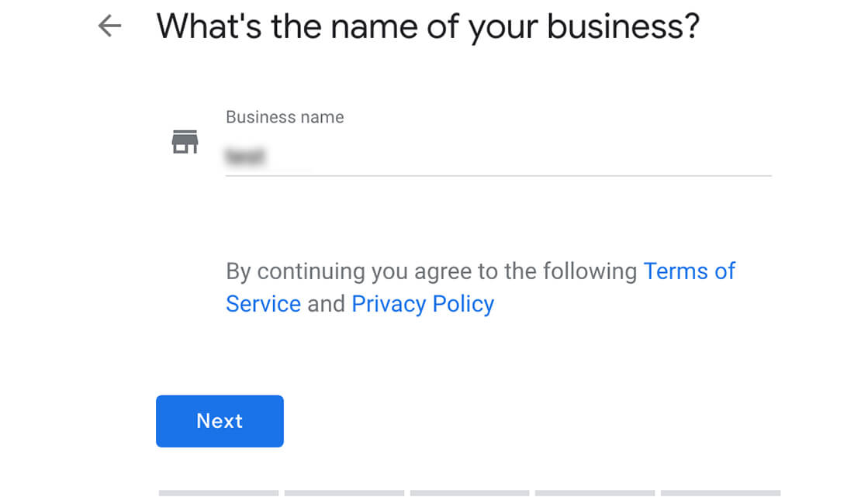Open the Privacy Policy link
This screenshot has height=504, width=861.
click(x=423, y=303)
